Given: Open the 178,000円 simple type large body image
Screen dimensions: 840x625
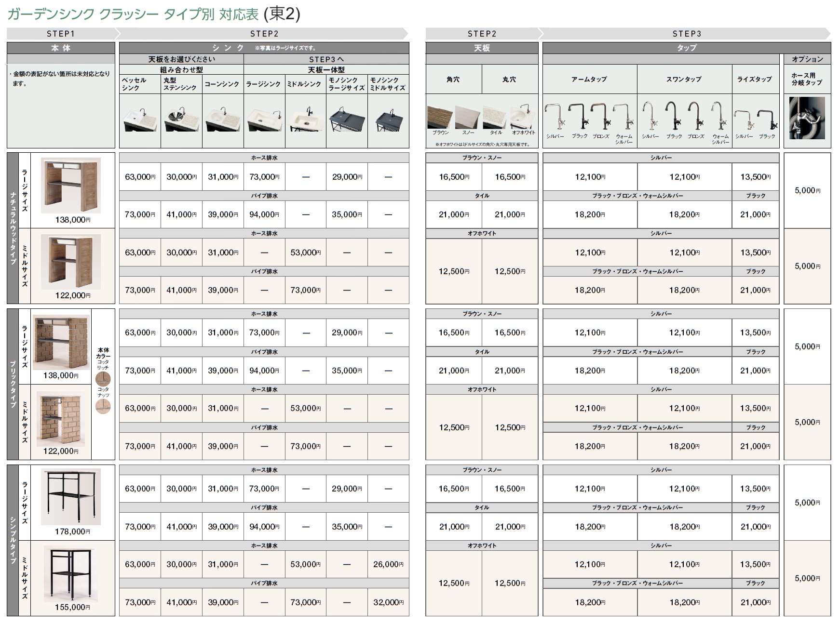Looking at the screenshot, I should (71, 497).
